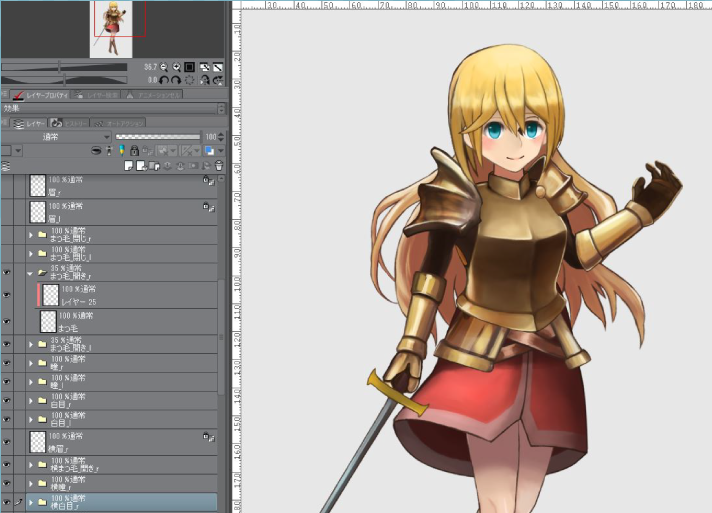The width and height of the screenshot is (712, 513).
Task: Click the zoom in magnifier in Navigator
Action: tap(177, 67)
